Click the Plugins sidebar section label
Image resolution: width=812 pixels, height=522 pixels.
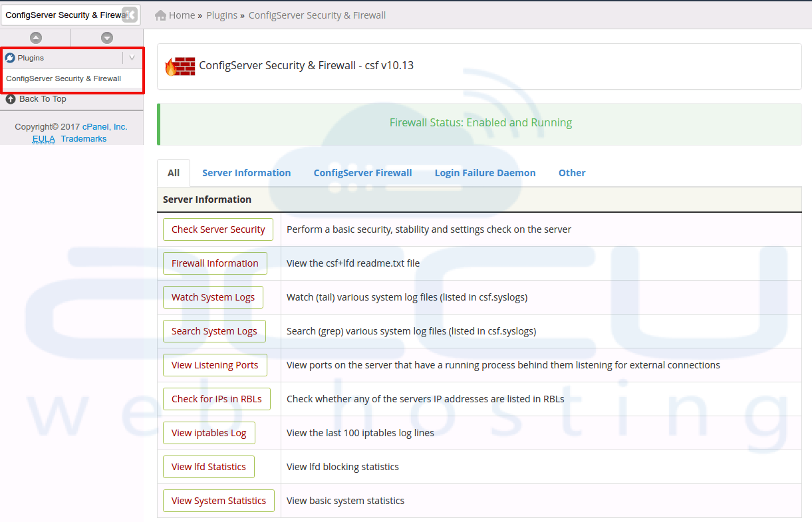(31, 58)
